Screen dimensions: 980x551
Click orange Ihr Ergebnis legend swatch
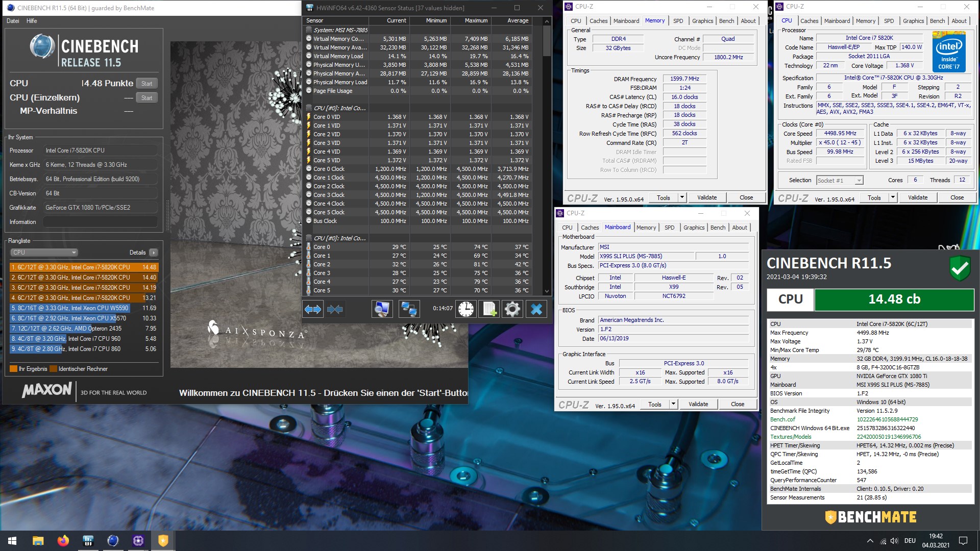pyautogui.click(x=13, y=369)
